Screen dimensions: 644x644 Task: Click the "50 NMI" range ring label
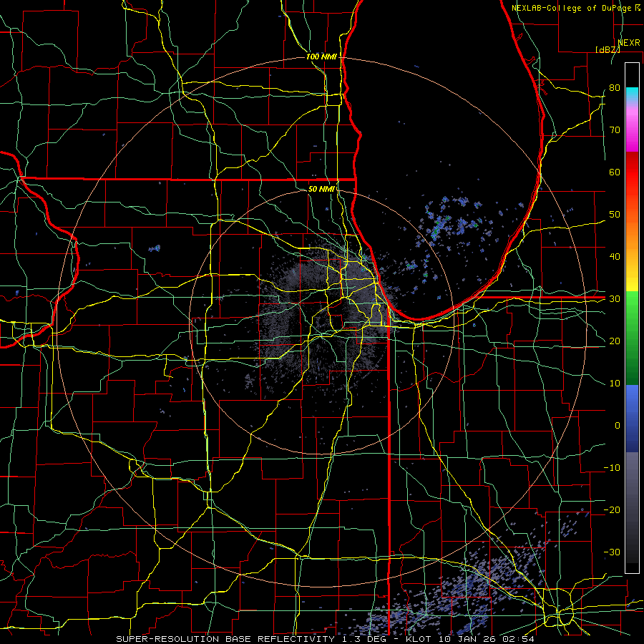coord(321,189)
